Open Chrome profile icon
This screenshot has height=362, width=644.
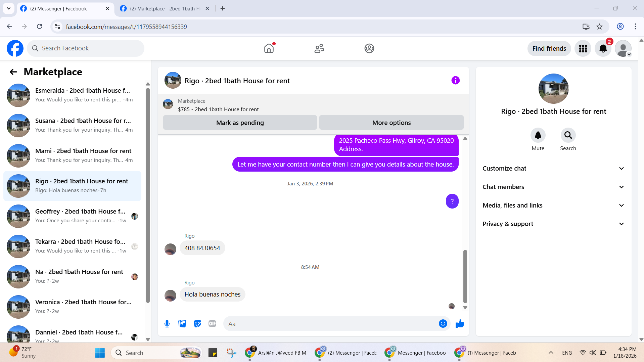(620, 27)
